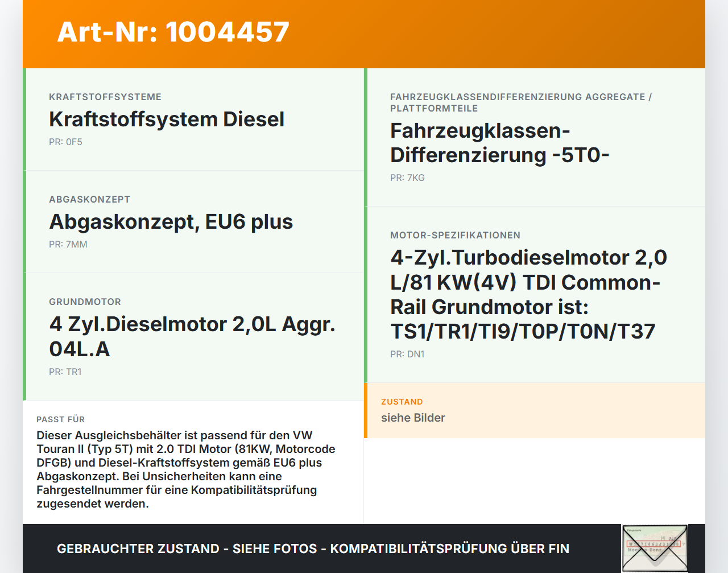Image resolution: width=728 pixels, height=573 pixels.
Task: Click the GRUNDMOTOR label
Action: (x=85, y=302)
